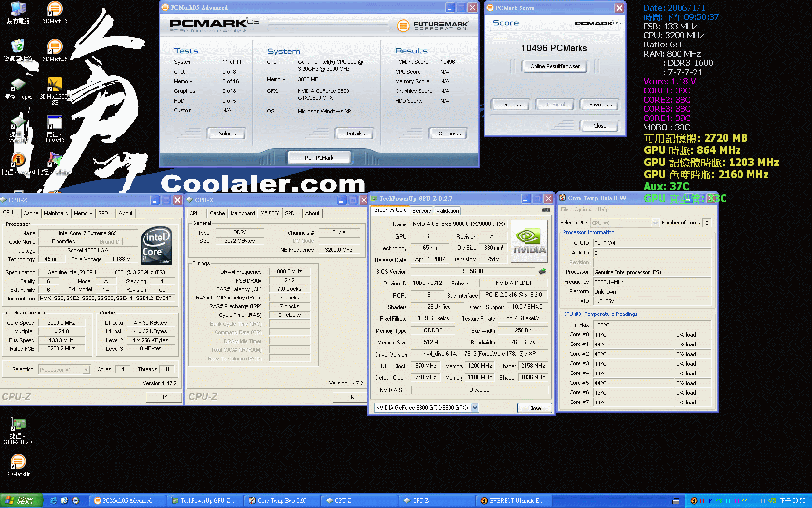Click the DRAM Frequency 800.0 MHz value
This screenshot has width=812, height=508.
tap(290, 272)
